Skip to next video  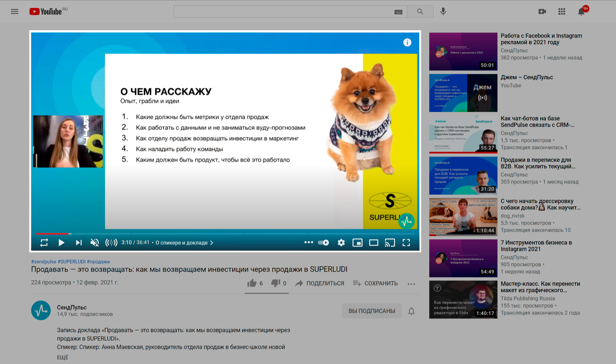point(79,243)
